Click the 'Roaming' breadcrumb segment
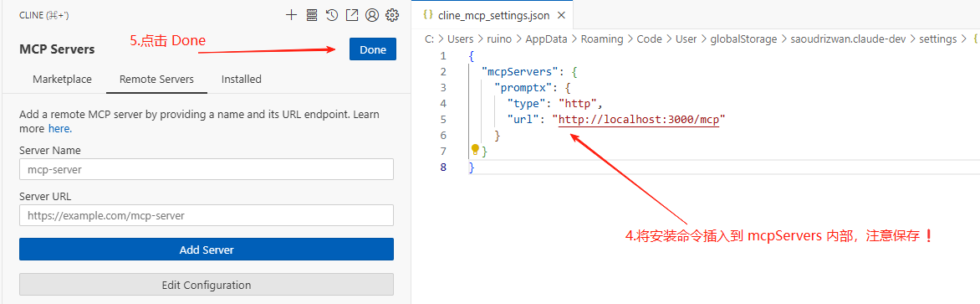This screenshot has height=304, width=980. click(x=602, y=39)
